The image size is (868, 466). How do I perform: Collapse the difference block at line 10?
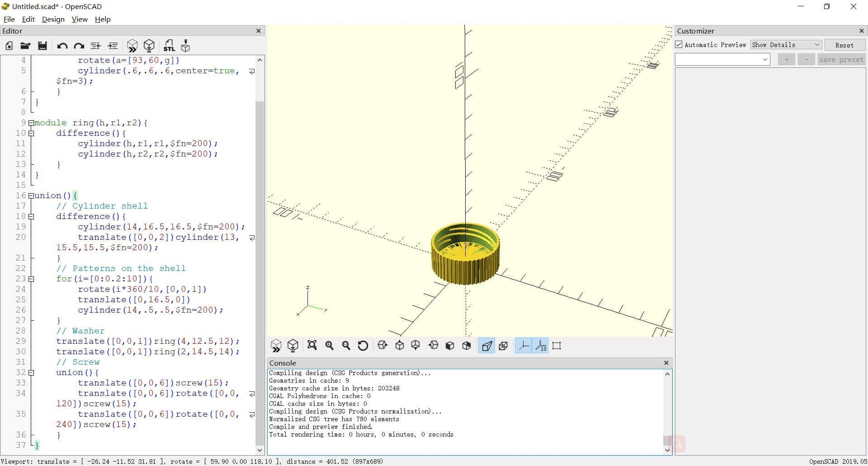click(31, 133)
